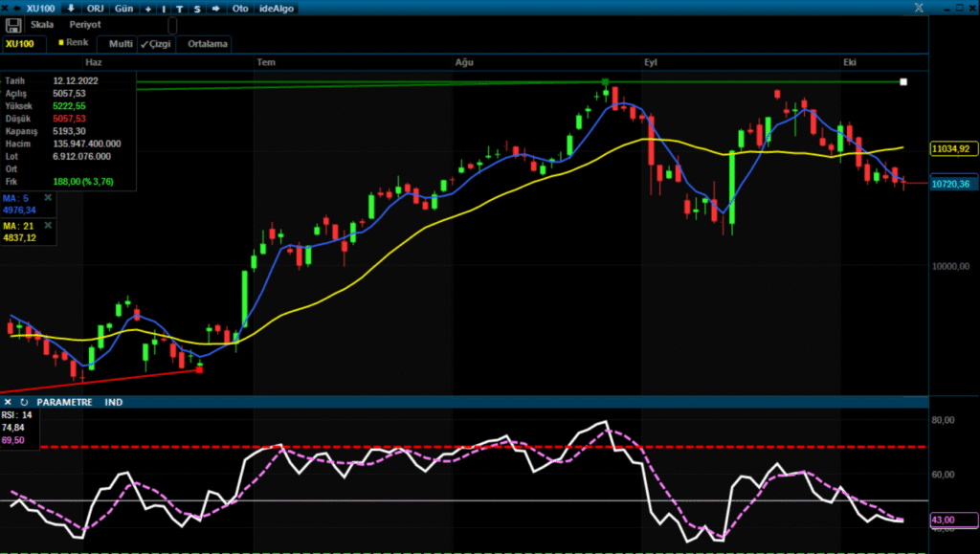Toggle the T button in toolbar
The width and height of the screenshot is (980, 554).
click(180, 8)
